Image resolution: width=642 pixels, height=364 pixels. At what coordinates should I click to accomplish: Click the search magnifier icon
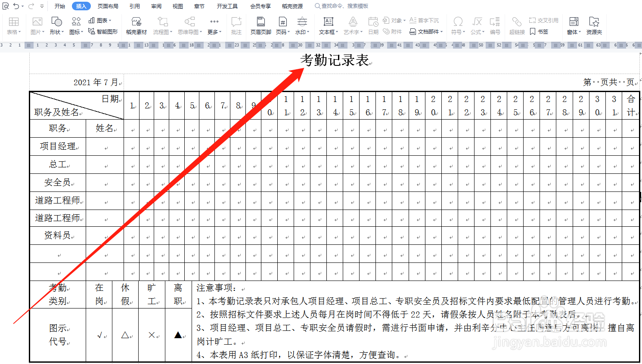(317, 6)
